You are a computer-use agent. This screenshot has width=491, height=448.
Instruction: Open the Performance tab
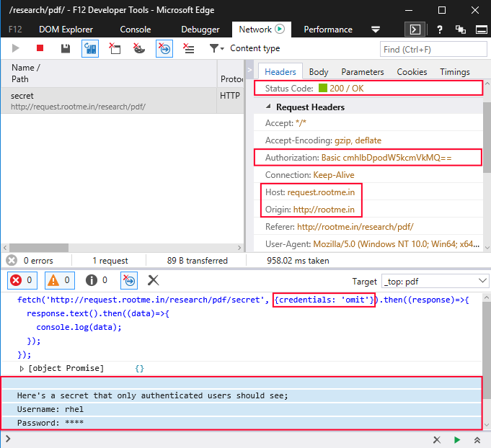pyautogui.click(x=328, y=30)
